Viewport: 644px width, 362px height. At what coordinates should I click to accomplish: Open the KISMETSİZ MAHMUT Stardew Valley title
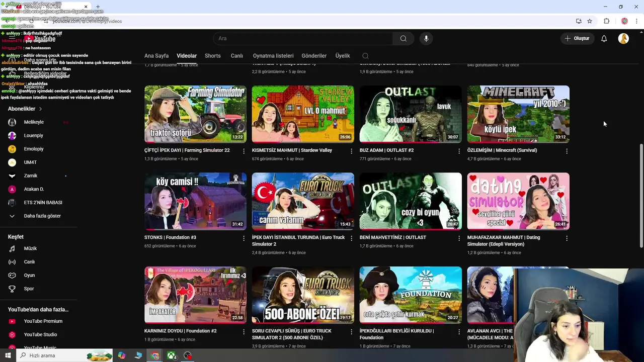pyautogui.click(x=292, y=150)
